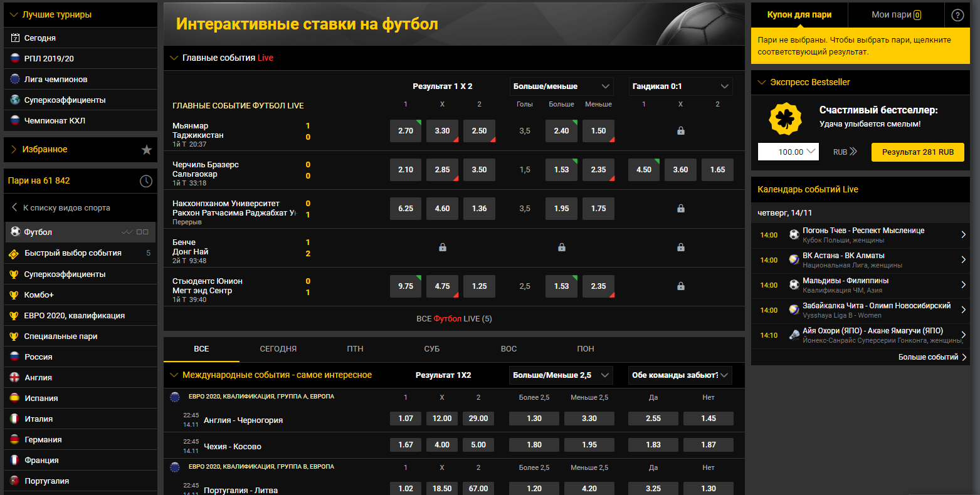Collapse the Главные события Live section
Viewport: 980px width, 495px height.
point(174,58)
